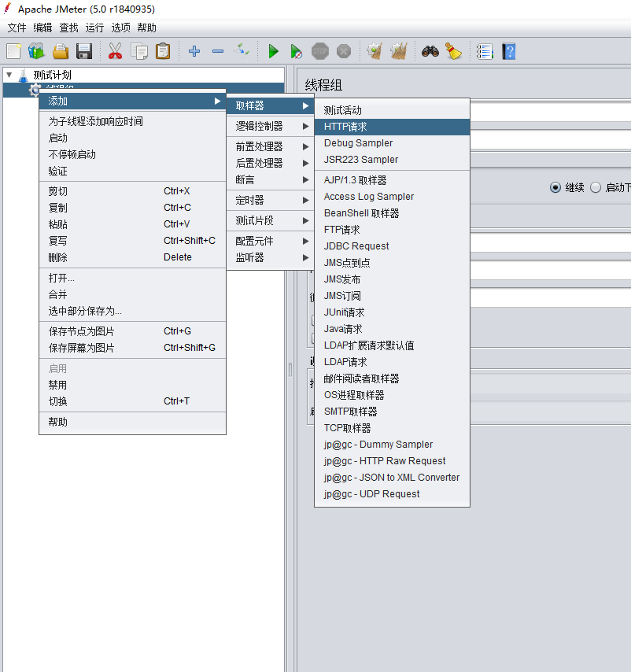Choose jp@gc - UDP Request
Screen dimensions: 631x672
point(392,493)
